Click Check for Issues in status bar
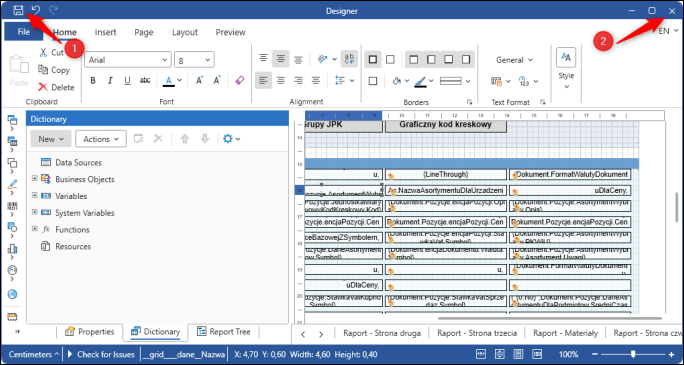 click(102, 355)
